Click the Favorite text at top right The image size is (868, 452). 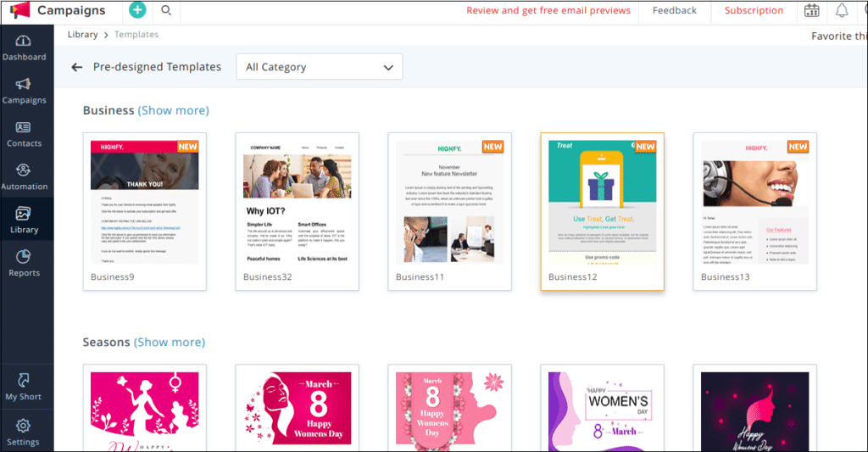tap(838, 36)
